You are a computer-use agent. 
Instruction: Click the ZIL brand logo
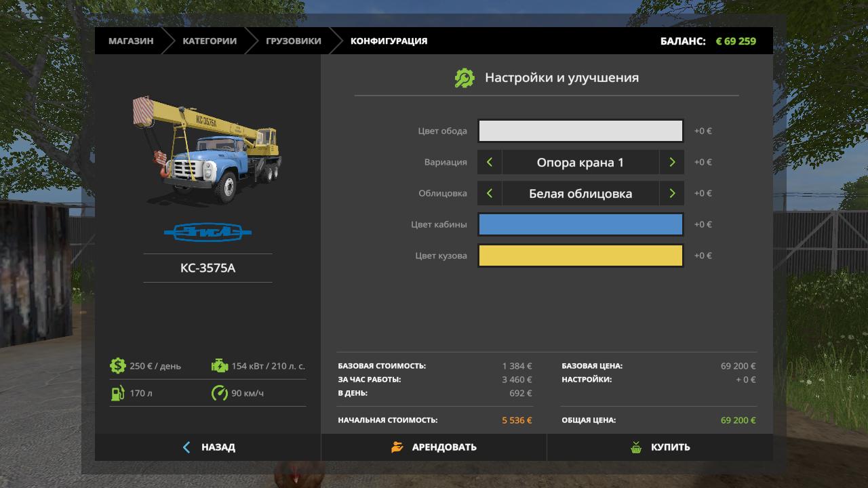tap(208, 232)
